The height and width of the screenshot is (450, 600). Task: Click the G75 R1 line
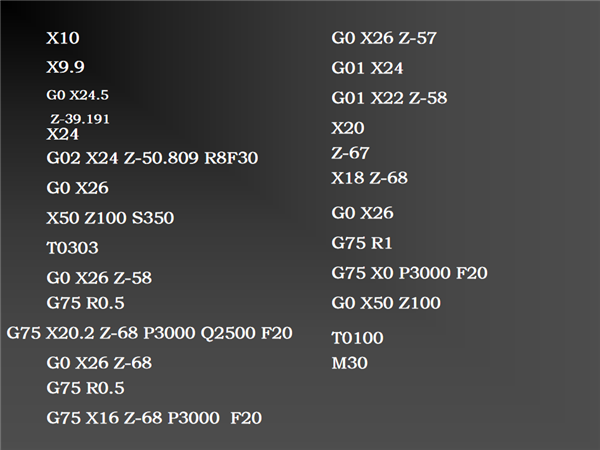(x=362, y=243)
